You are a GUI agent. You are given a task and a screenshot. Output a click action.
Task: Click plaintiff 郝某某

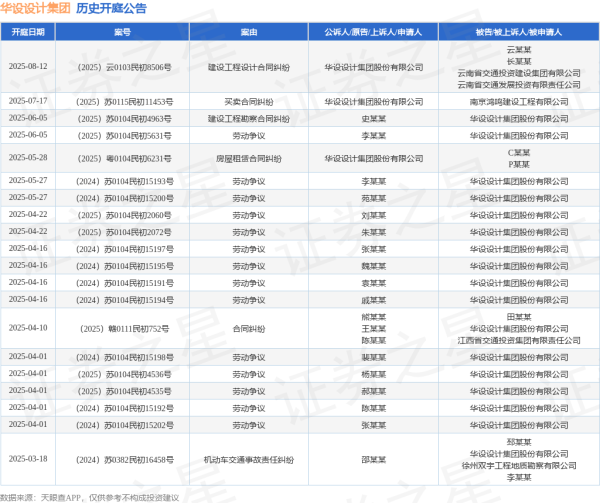373,391
